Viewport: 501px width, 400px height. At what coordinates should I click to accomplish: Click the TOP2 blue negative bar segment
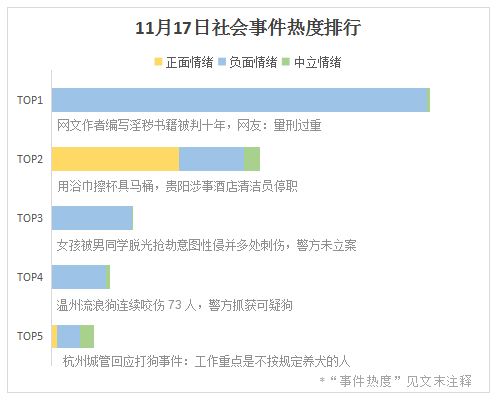point(212,159)
